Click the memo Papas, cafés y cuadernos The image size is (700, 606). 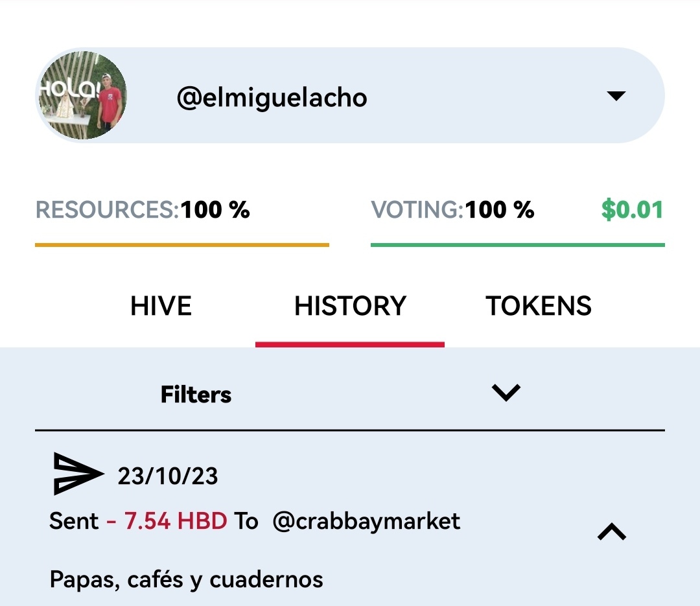tap(186, 579)
